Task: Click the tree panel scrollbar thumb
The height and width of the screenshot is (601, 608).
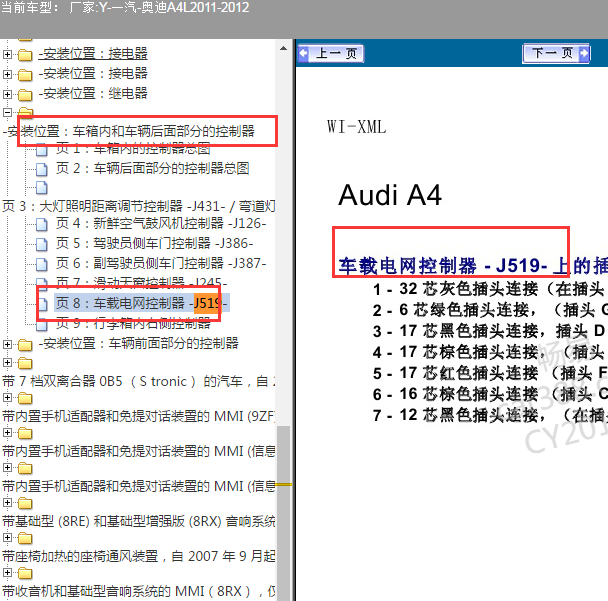Action: (x=283, y=513)
